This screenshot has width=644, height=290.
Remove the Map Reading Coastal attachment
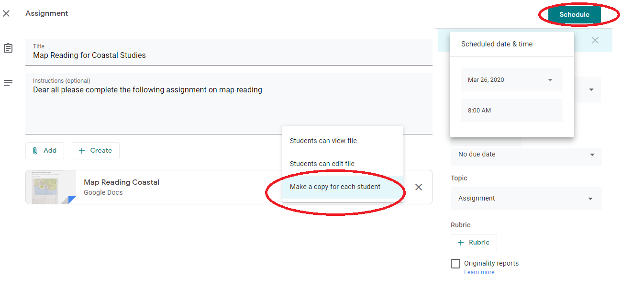click(x=419, y=187)
